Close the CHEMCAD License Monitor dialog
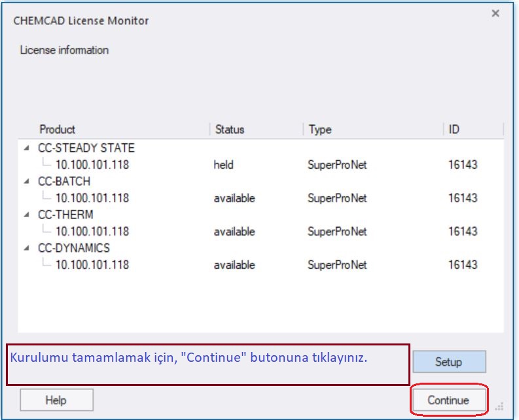Screen dimensions: 519x420 coord(495,13)
